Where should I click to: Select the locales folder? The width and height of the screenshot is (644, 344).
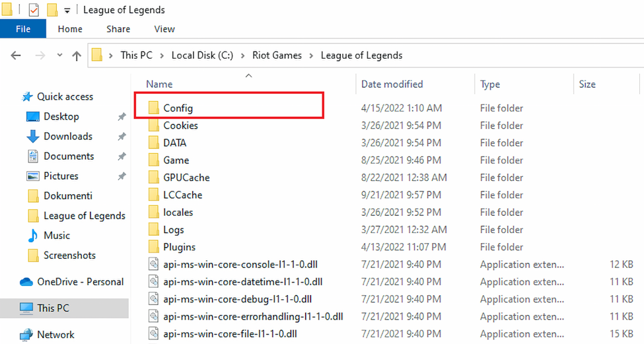point(178,212)
